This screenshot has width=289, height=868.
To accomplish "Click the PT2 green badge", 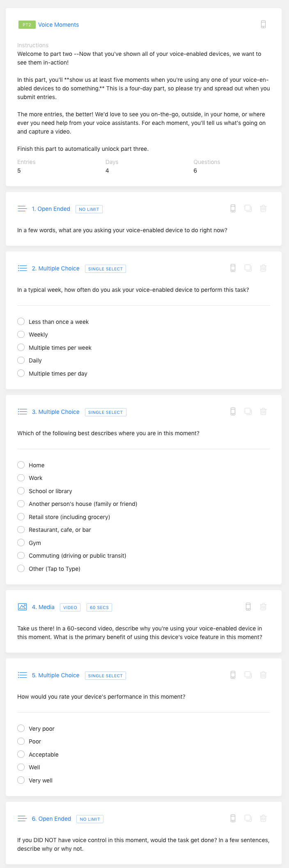I will click(x=27, y=25).
